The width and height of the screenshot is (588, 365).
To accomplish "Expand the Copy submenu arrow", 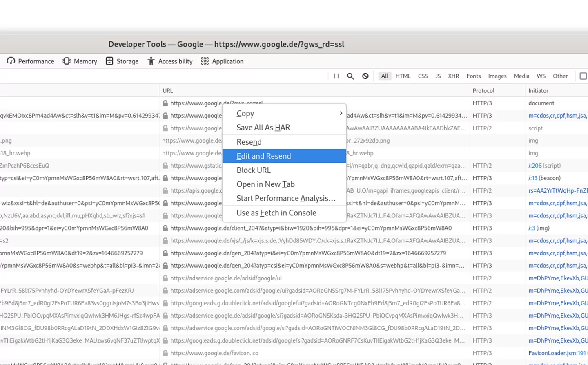I will (x=341, y=113).
